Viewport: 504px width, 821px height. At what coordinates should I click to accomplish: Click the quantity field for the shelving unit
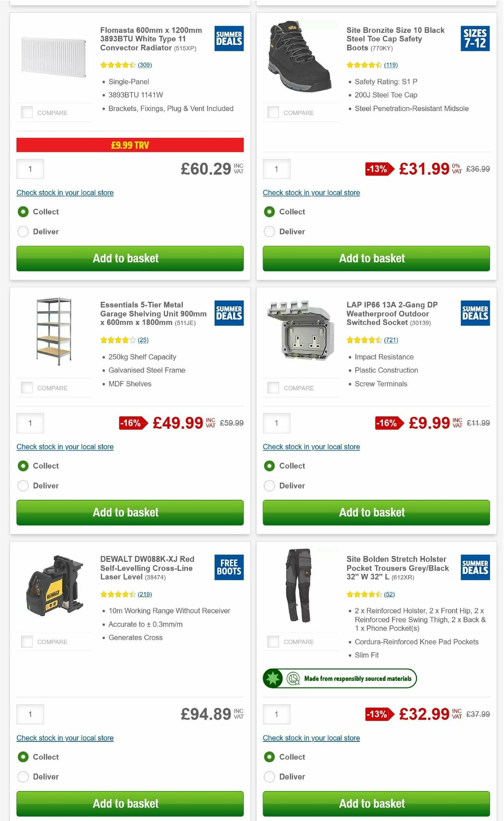[30, 423]
